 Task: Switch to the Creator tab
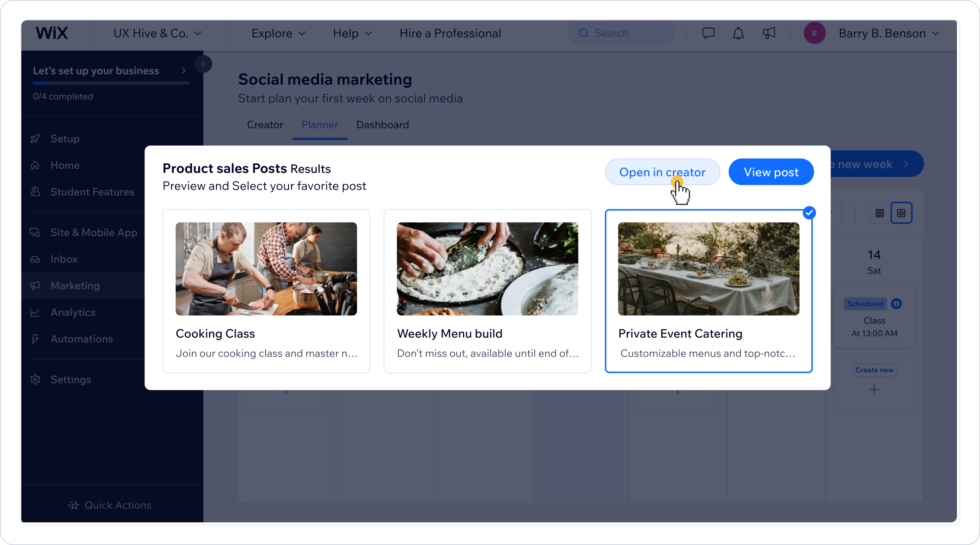(x=265, y=125)
